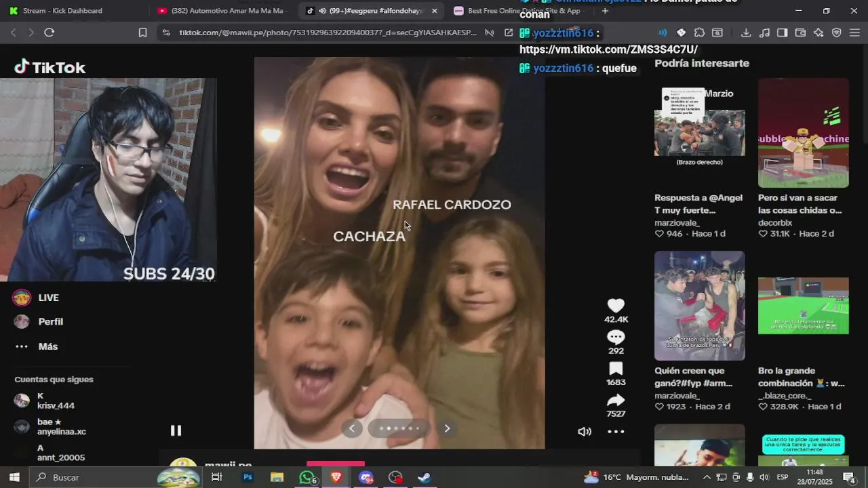Image resolution: width=868 pixels, height=488 pixels.
Task: Open the Brave rewards diamond icon
Action: (x=682, y=33)
